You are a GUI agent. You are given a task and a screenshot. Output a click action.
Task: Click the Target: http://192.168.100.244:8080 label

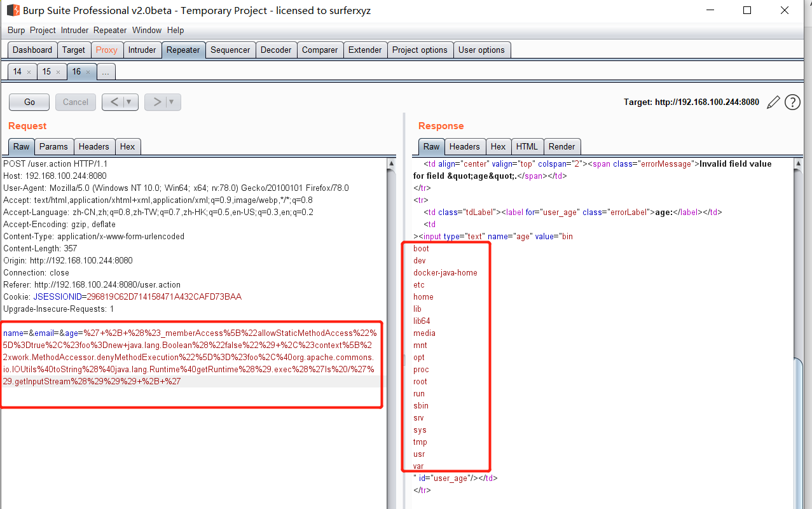point(692,102)
